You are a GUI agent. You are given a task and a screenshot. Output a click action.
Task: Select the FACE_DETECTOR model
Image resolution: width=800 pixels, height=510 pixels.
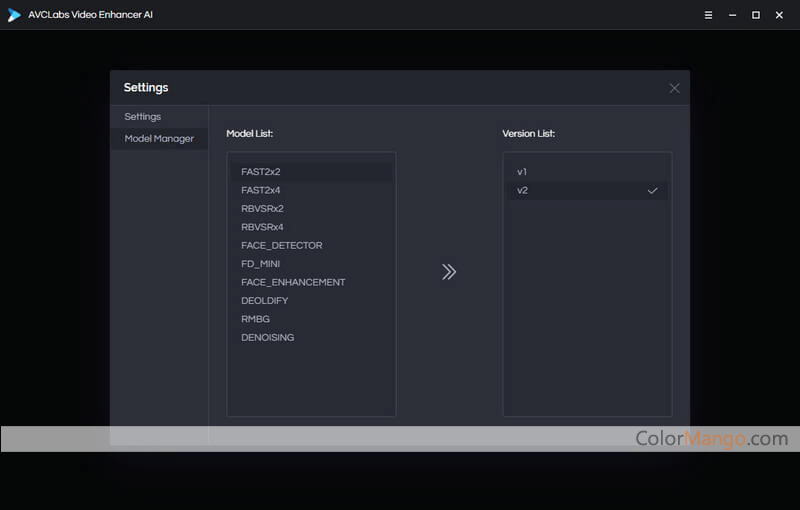[281, 245]
